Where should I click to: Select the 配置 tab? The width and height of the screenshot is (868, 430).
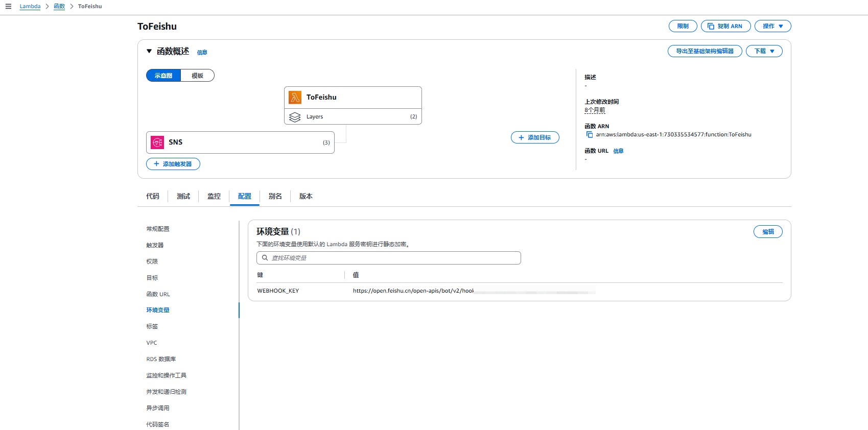tap(245, 196)
